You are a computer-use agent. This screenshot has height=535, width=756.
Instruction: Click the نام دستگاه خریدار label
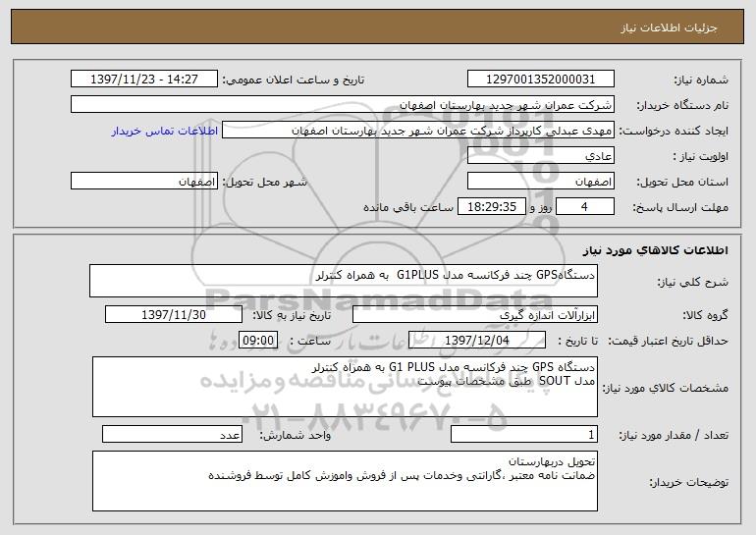(682, 106)
